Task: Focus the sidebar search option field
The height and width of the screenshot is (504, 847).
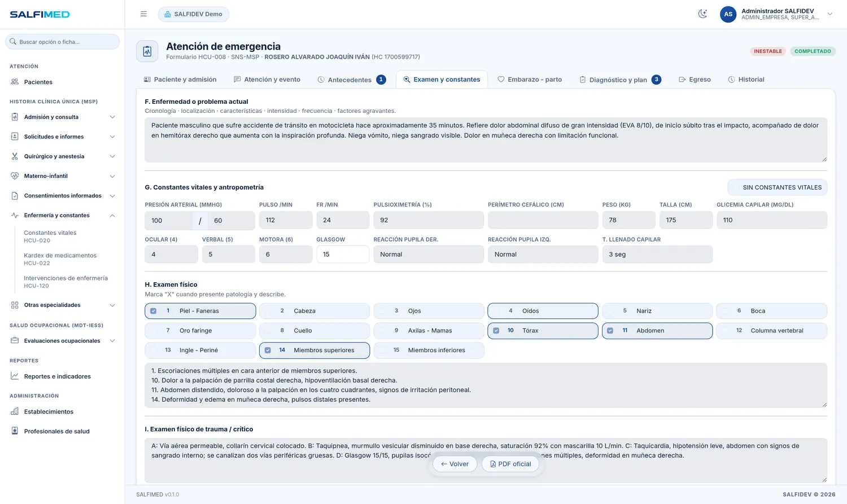Action: pos(63,42)
